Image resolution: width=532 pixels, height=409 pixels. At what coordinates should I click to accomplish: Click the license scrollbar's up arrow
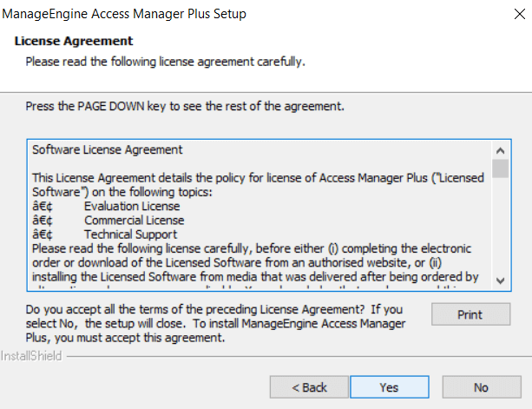[x=501, y=149]
